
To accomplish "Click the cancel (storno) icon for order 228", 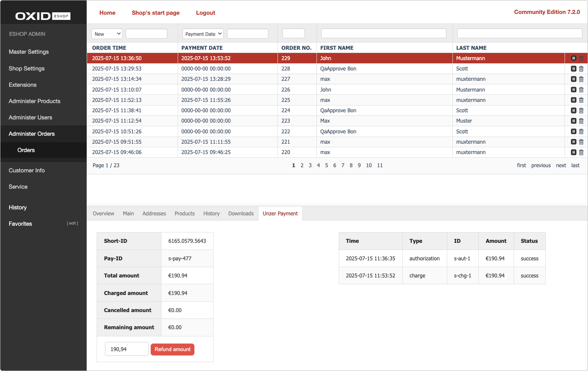I will (x=574, y=68).
